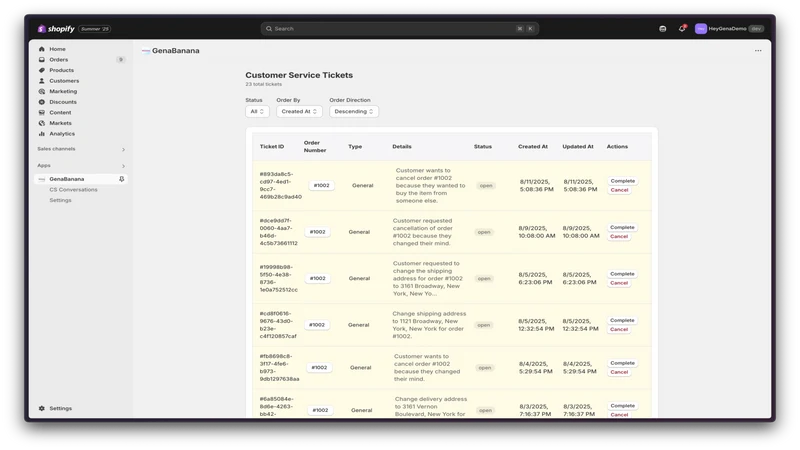This screenshot has width=800, height=450.
Task: Click the Customers person icon
Action: [x=42, y=81]
